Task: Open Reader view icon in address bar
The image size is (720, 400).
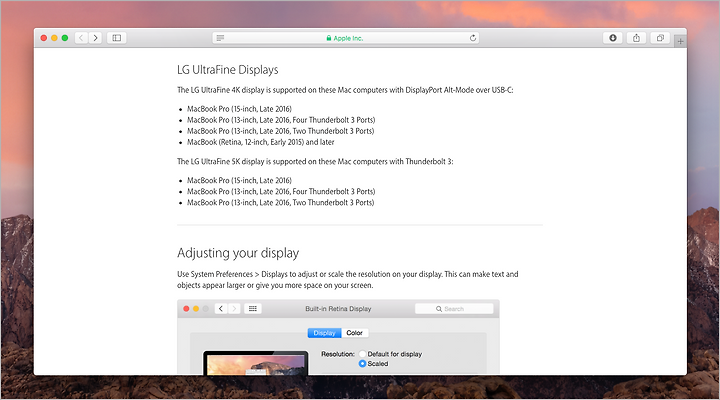Action: [220, 38]
